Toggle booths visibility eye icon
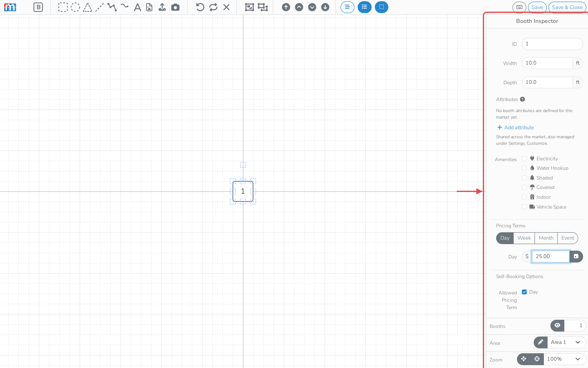Viewport: 588px width, 368px height. click(557, 326)
